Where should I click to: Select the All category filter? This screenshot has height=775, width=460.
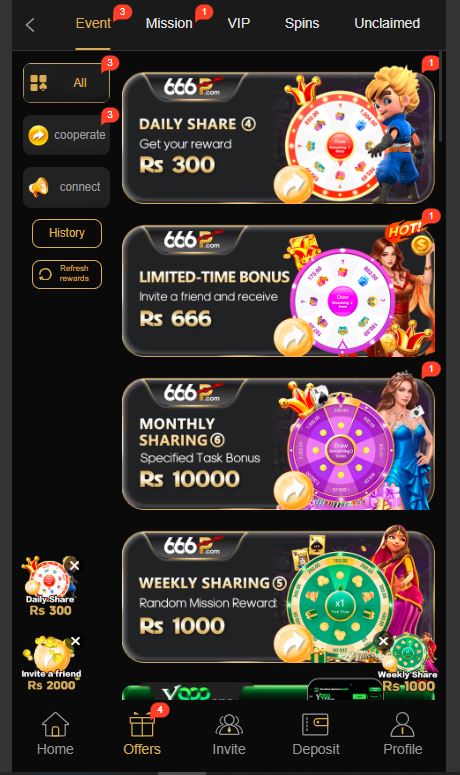(66, 83)
